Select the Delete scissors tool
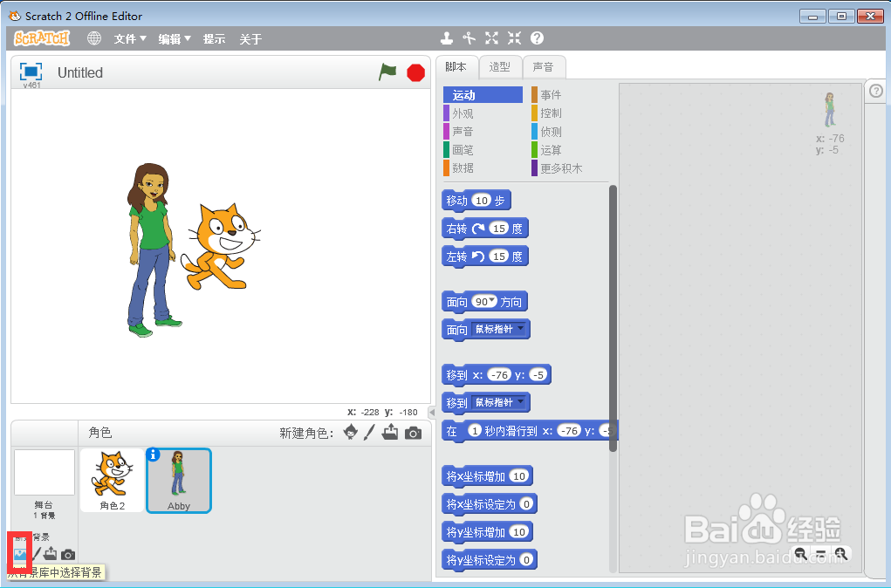 (x=469, y=38)
